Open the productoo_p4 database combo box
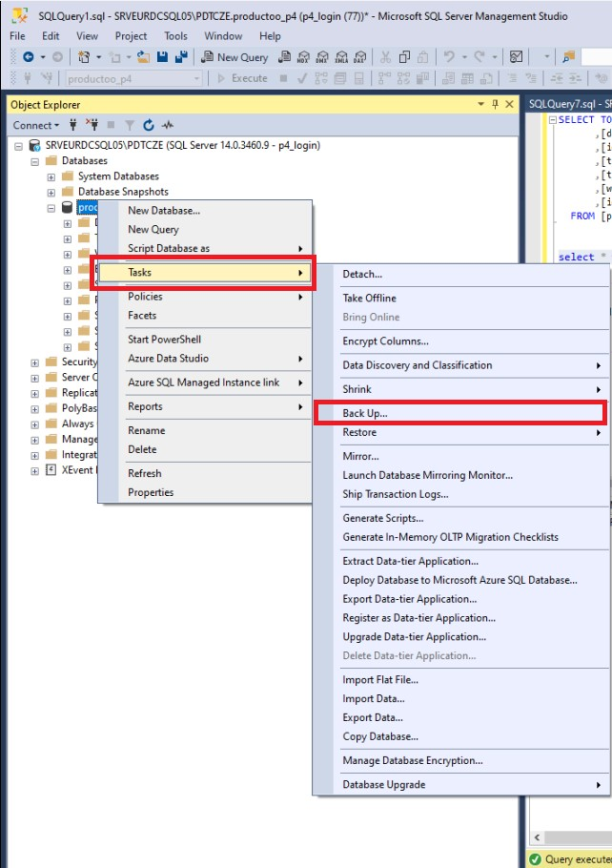Screen dimensions: 612x868 point(133,79)
